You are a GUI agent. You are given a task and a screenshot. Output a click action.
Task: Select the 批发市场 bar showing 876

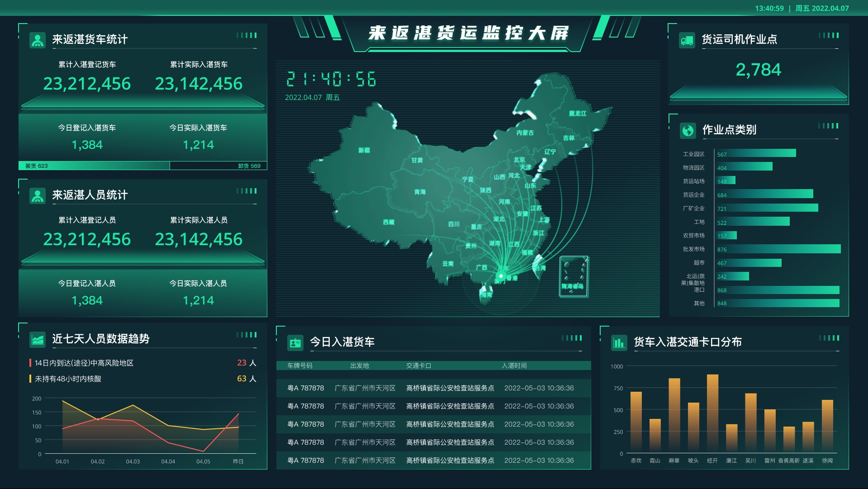[x=778, y=249]
